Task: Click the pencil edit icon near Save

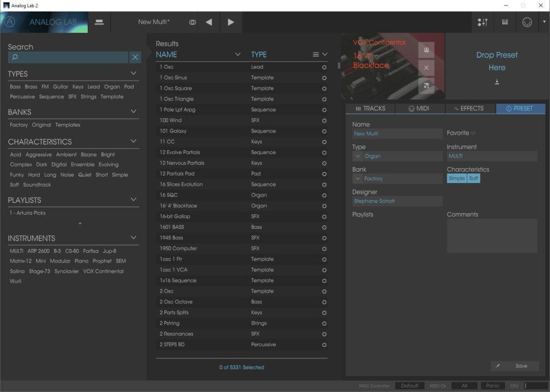Action: point(497,366)
